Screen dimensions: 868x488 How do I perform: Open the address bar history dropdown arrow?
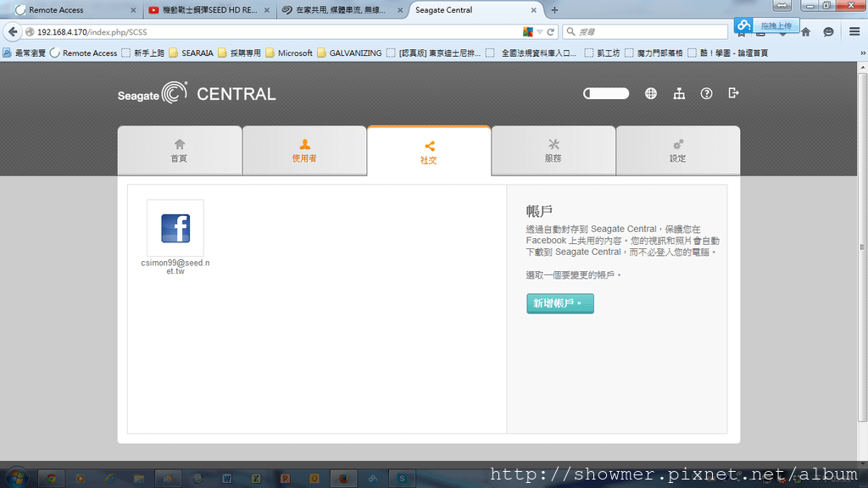coord(540,32)
